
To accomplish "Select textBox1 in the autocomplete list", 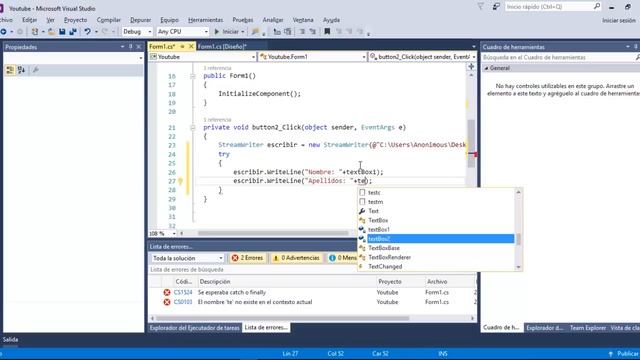I will [x=436, y=229].
